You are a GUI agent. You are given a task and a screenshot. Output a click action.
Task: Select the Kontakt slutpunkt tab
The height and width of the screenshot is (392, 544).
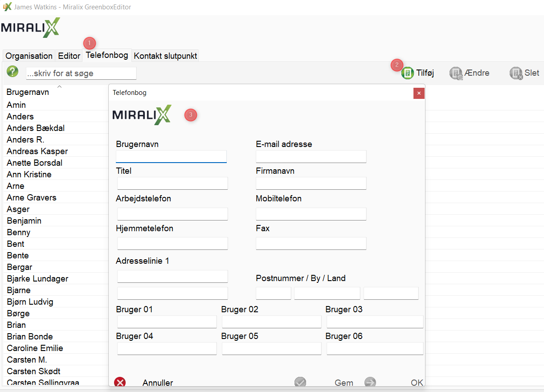tap(165, 56)
